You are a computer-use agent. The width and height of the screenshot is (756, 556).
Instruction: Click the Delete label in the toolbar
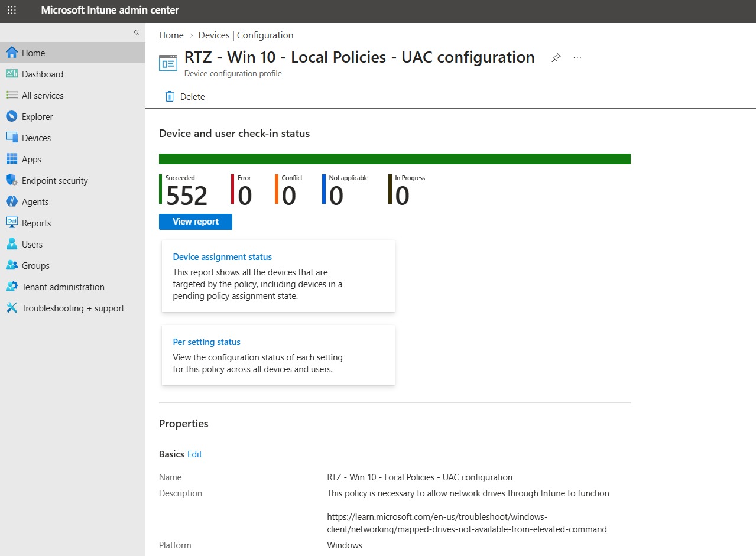tap(193, 97)
